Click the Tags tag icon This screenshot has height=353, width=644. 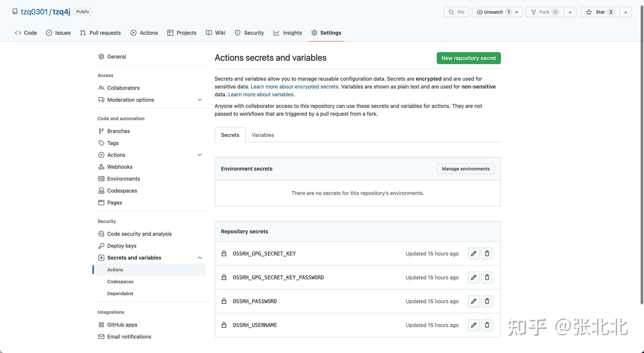click(x=101, y=143)
